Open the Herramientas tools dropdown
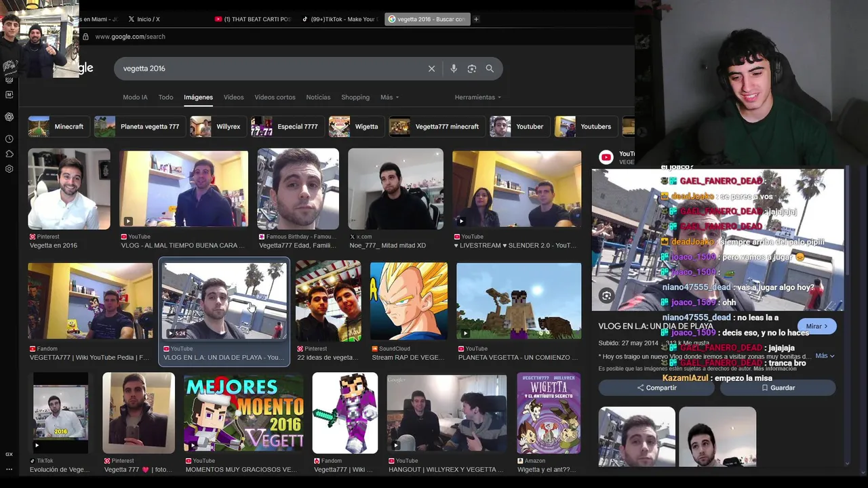The height and width of the screenshot is (488, 868). click(x=477, y=97)
